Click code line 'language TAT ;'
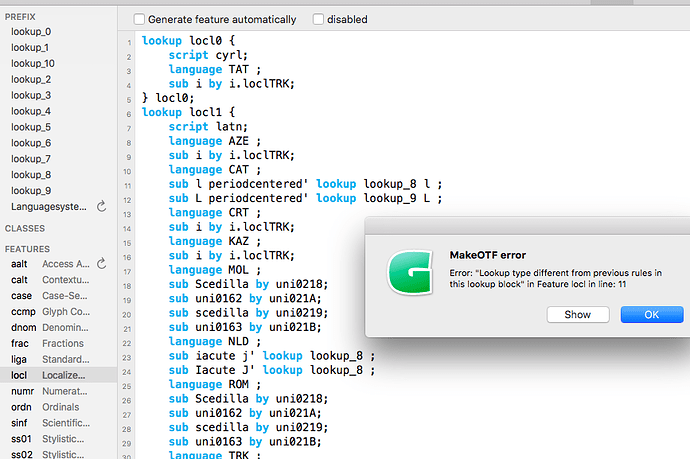 pos(215,69)
